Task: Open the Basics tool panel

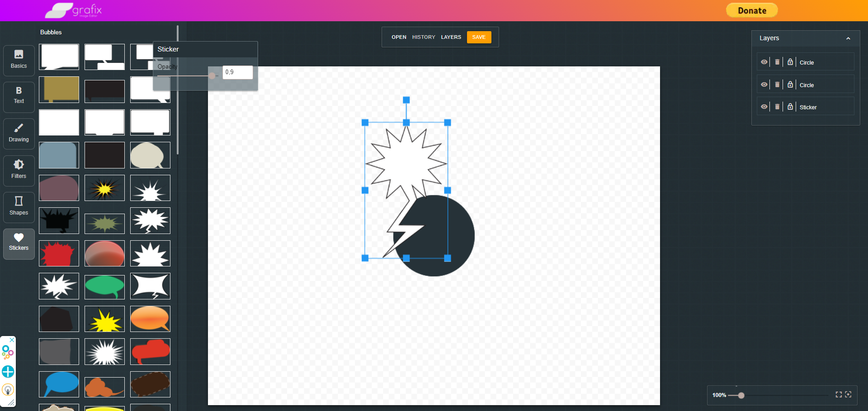Action: 19,60
